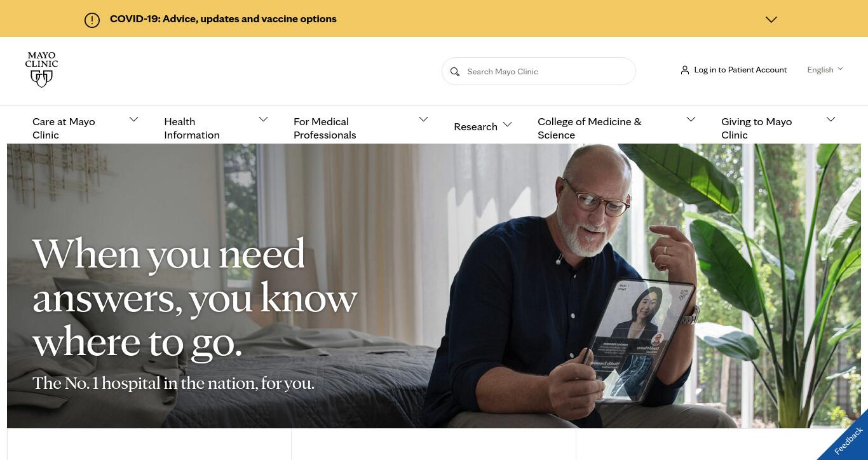Open the Health Information menu
868x460 pixels.
tap(192, 128)
